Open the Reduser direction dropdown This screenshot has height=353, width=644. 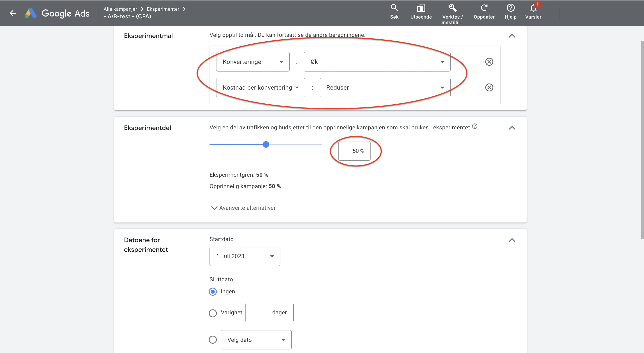(x=385, y=87)
